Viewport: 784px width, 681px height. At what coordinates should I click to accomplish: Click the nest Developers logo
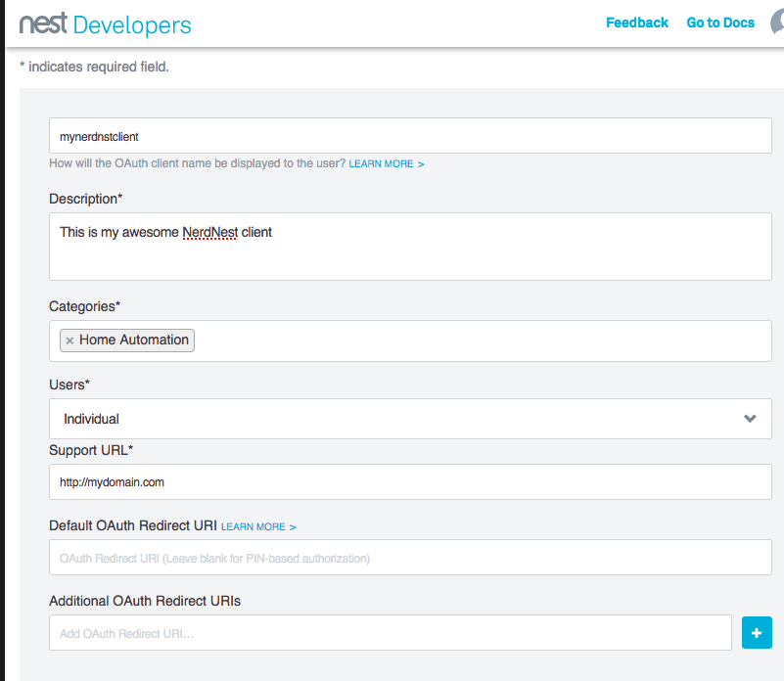[105, 24]
